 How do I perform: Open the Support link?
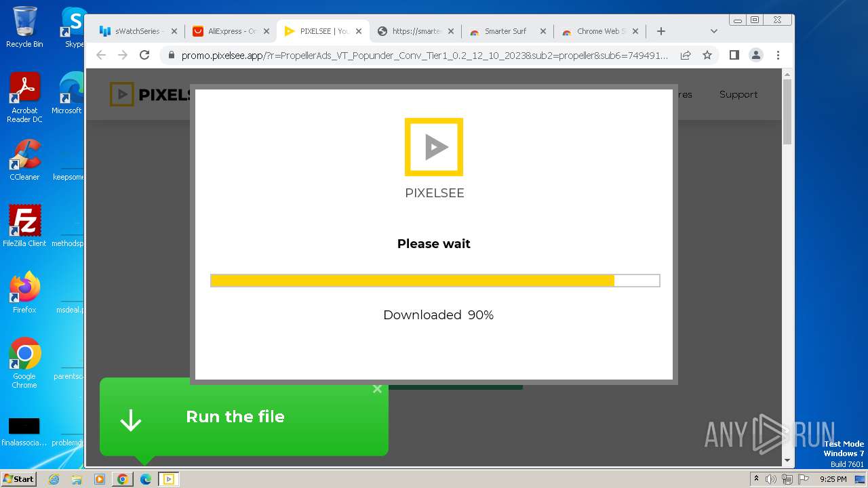pyautogui.click(x=738, y=94)
